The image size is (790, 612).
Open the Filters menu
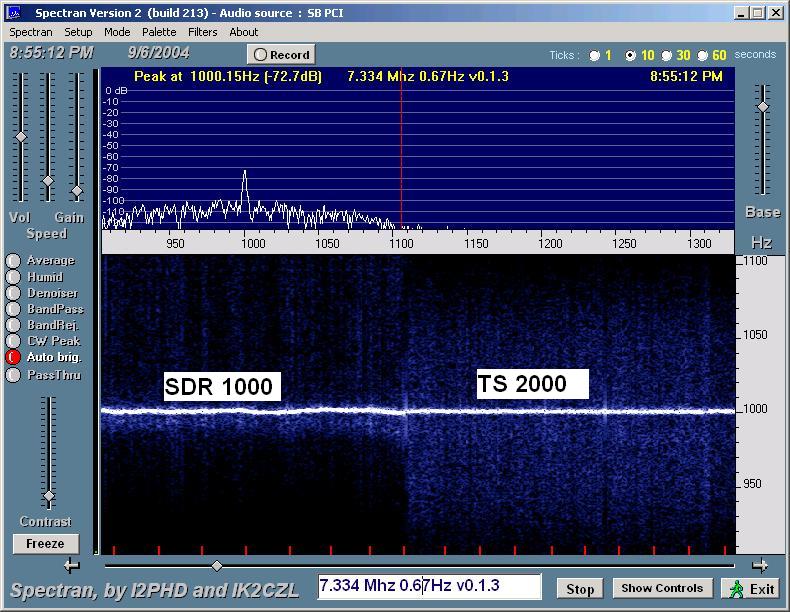click(202, 32)
